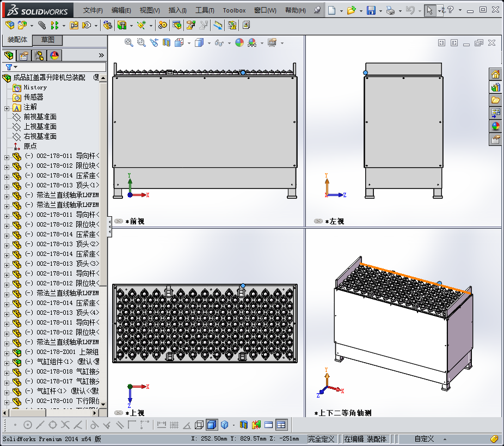Toggle Shaded With Edges display button
This screenshot has width=504, height=446.
pyautogui.click(x=212, y=425)
